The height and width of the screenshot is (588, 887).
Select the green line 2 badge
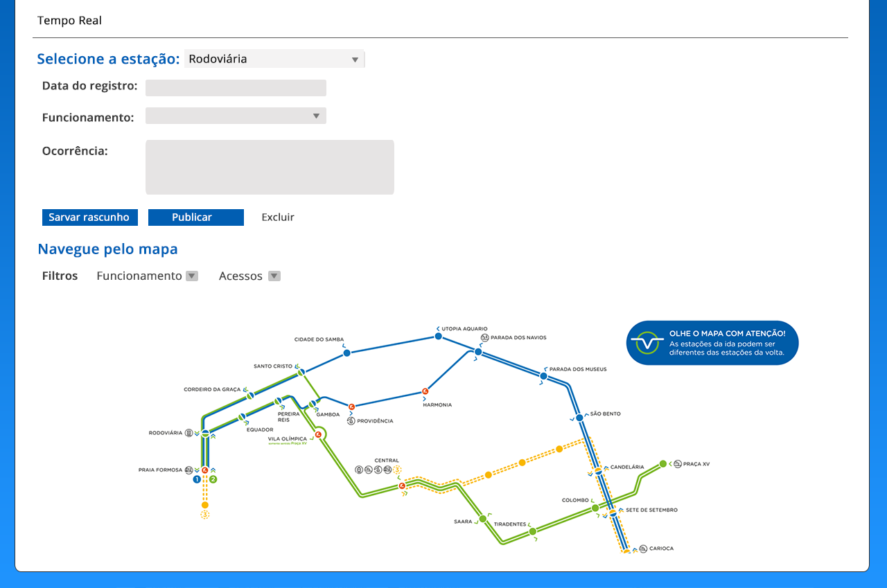click(x=213, y=479)
